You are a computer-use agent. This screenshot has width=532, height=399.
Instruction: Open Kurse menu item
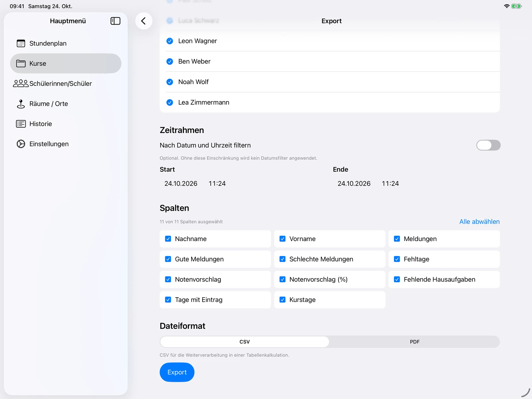tap(66, 64)
